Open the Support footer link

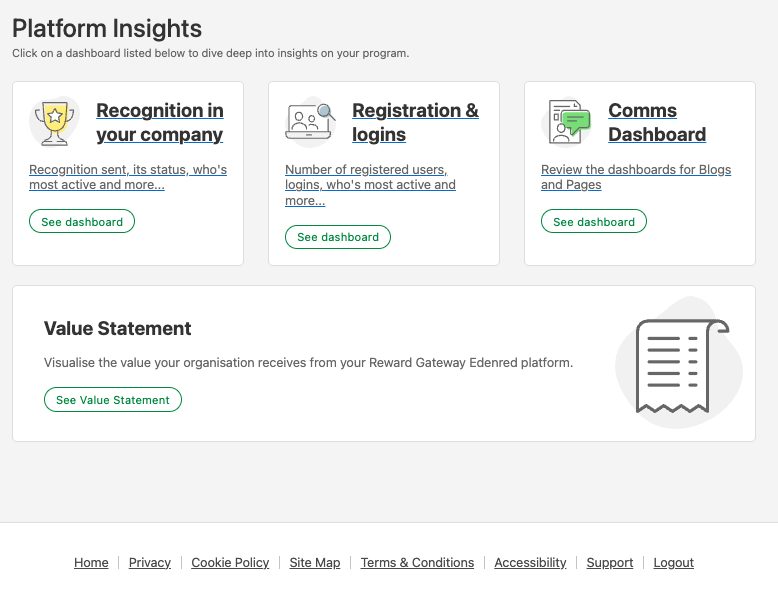pos(610,562)
